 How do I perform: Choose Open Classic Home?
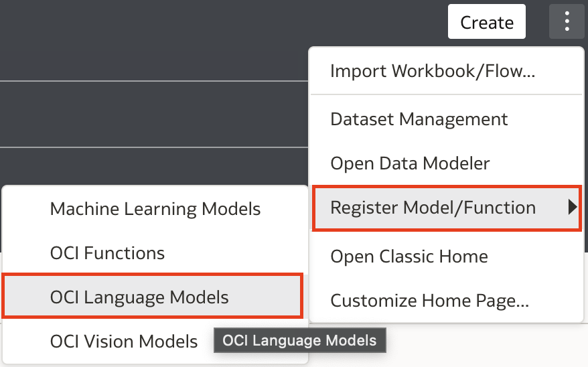[446, 256]
